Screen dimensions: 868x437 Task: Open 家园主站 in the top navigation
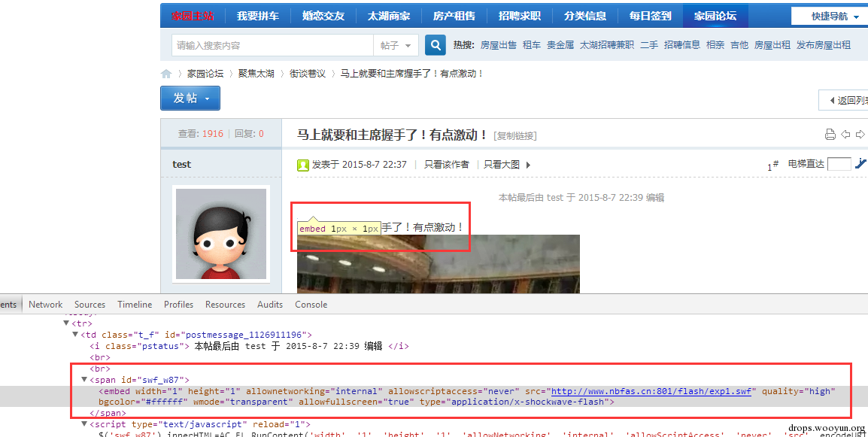click(x=192, y=16)
